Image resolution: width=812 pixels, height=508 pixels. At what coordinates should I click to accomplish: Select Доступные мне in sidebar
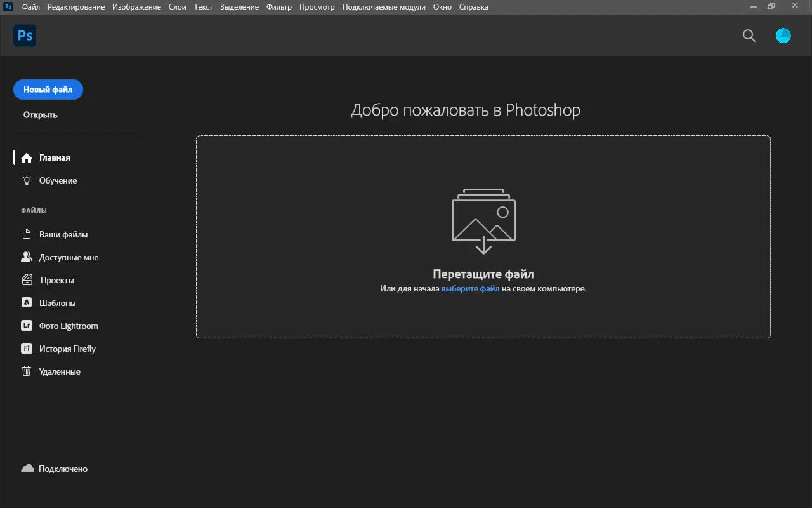tap(69, 257)
